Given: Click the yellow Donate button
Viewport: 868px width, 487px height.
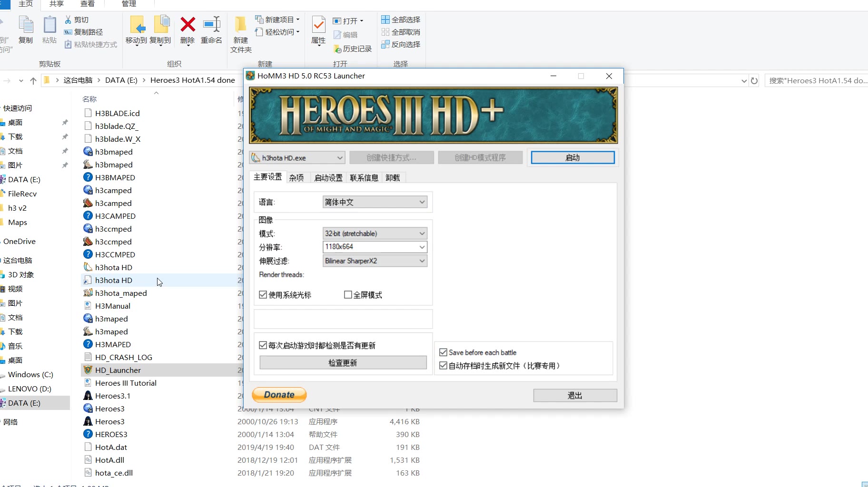Looking at the screenshot, I should pos(279,395).
